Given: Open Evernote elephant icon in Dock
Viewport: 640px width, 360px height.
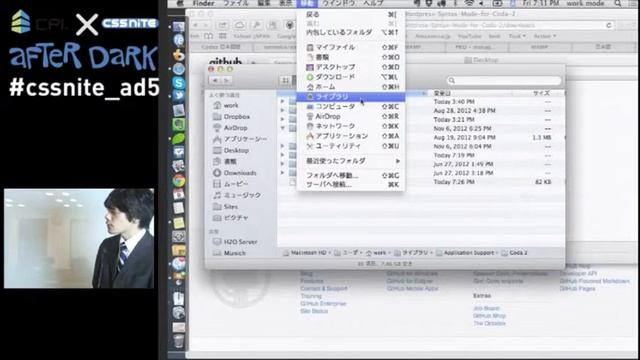Looking at the screenshot, I should pyautogui.click(x=178, y=124).
